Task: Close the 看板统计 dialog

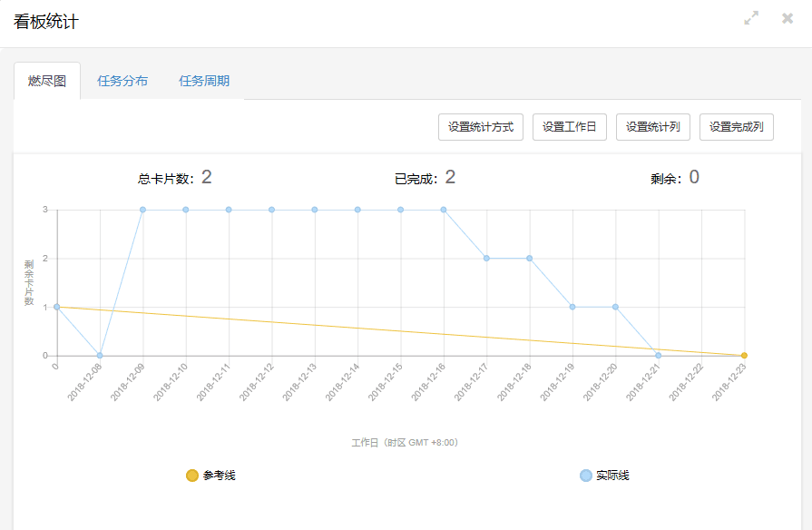Action: pos(788,18)
